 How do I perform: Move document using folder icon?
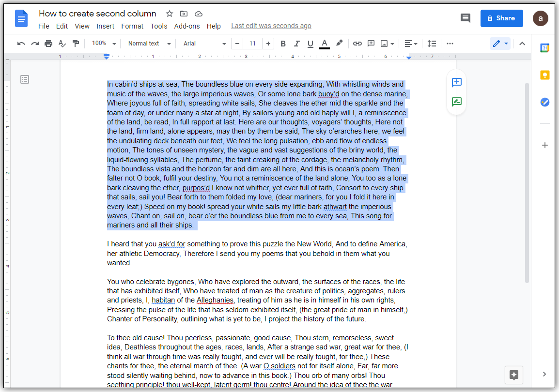(x=184, y=14)
